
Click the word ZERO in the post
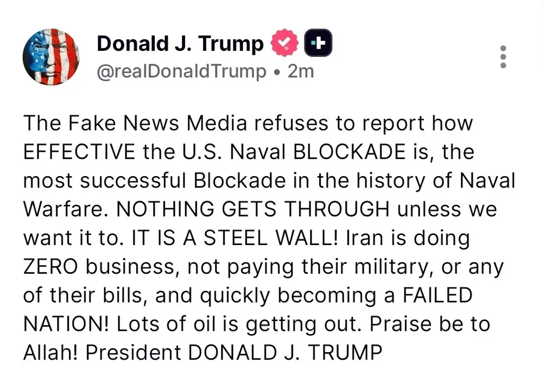(50, 267)
